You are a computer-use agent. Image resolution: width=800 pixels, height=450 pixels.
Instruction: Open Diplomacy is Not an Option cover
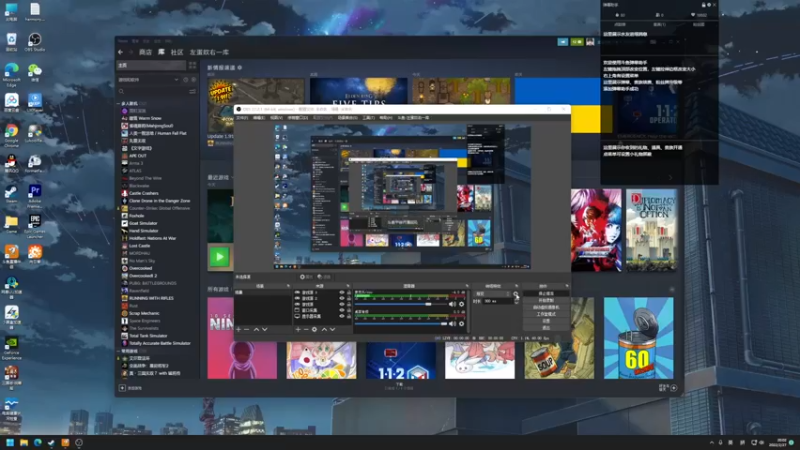(652, 230)
